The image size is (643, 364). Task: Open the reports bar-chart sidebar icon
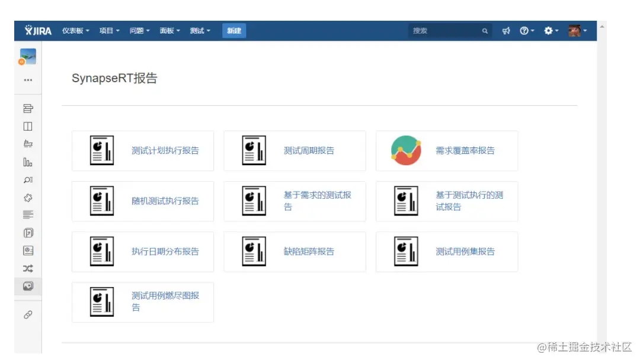[x=28, y=162]
